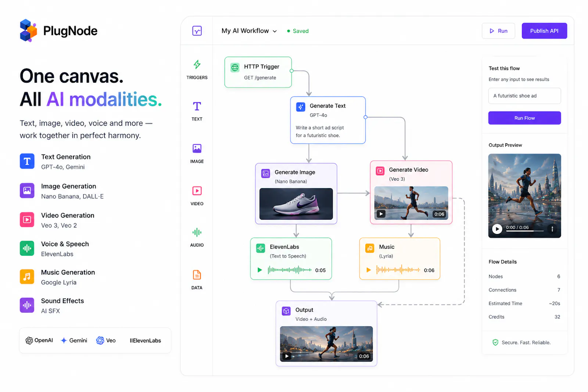Click the '(Veo 3)' model label
588x392 pixels.
397,179
